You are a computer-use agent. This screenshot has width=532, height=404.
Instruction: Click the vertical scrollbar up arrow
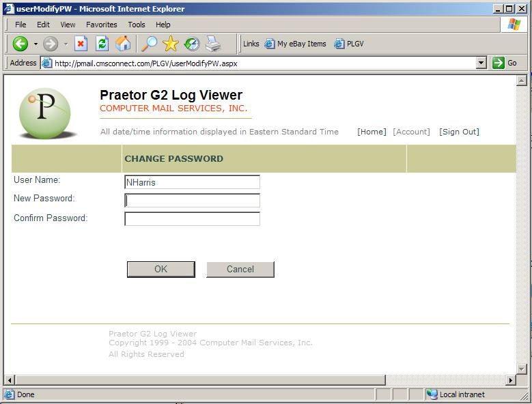click(x=521, y=81)
